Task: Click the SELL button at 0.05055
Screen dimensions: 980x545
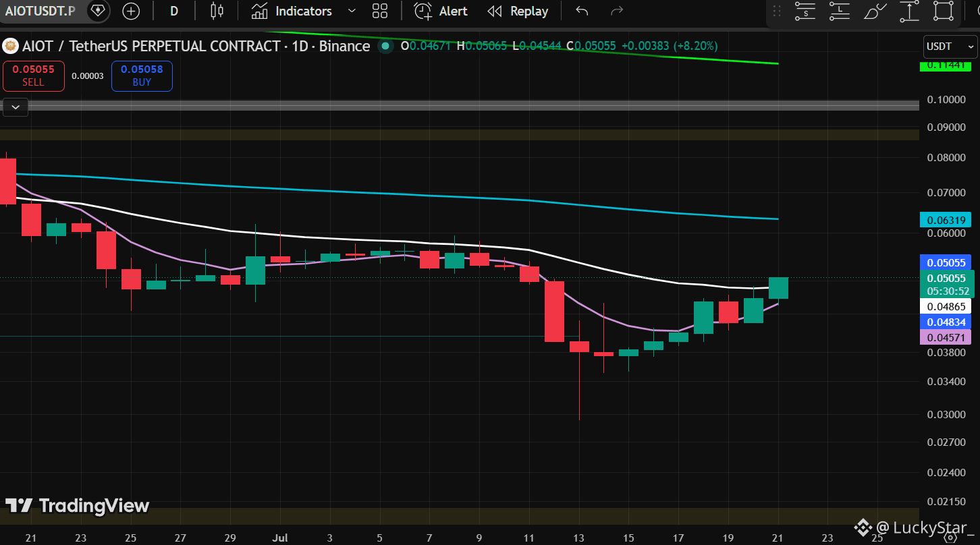Action: click(x=33, y=76)
